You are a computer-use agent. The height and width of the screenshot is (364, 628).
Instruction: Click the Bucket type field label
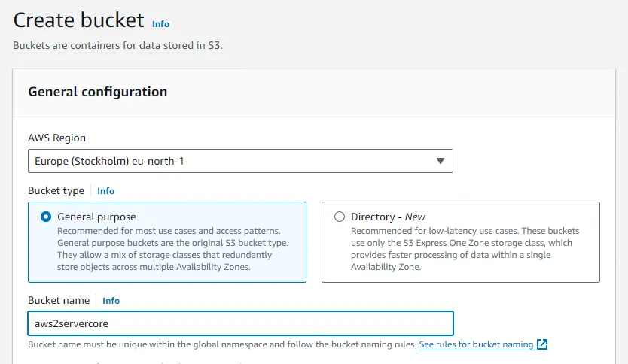pos(56,191)
